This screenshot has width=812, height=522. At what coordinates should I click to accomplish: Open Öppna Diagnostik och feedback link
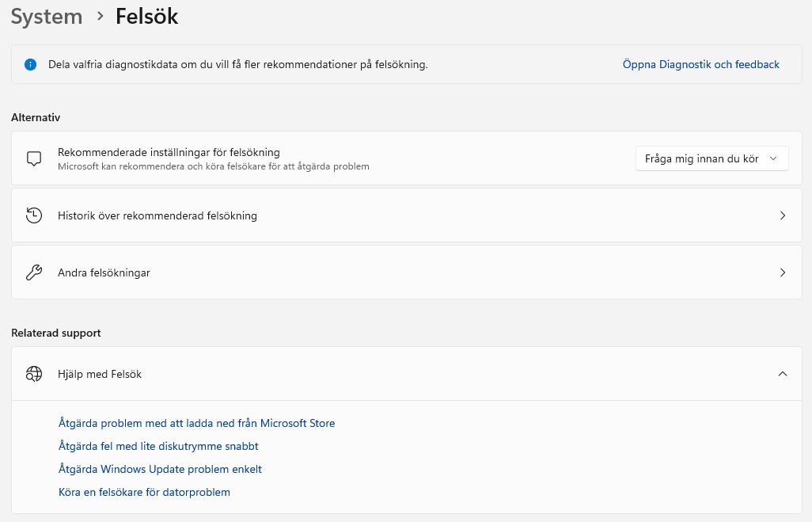click(700, 64)
